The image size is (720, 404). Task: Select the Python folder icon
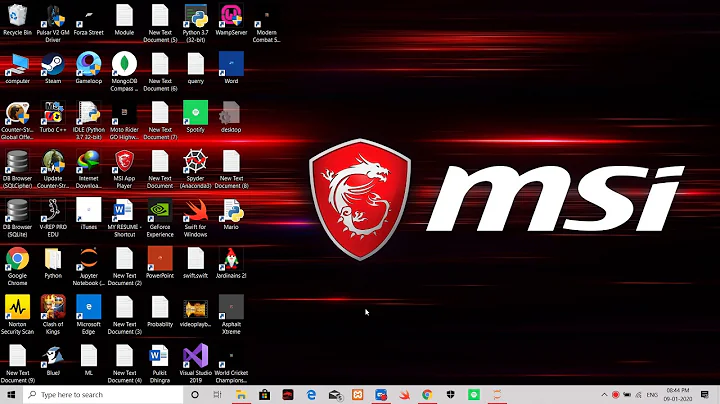[53, 263]
